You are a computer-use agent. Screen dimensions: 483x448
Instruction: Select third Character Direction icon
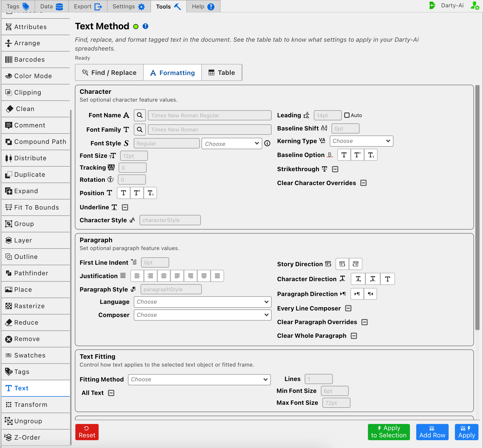tap(388, 279)
